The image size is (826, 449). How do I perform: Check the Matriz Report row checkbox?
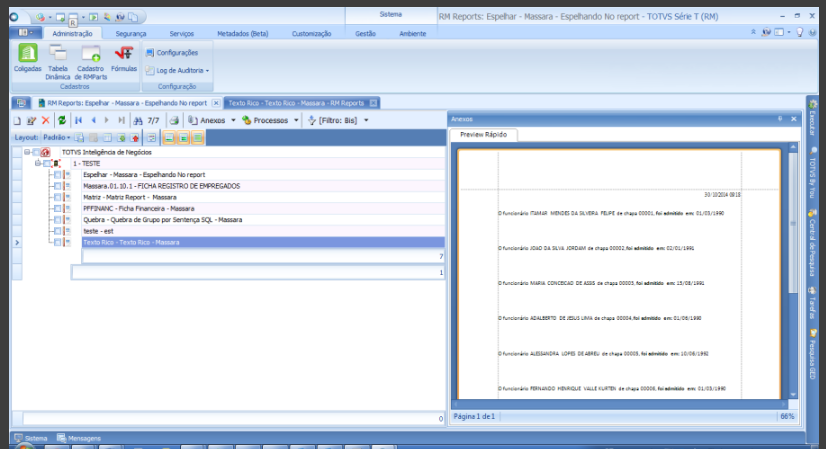pyautogui.click(x=58, y=197)
